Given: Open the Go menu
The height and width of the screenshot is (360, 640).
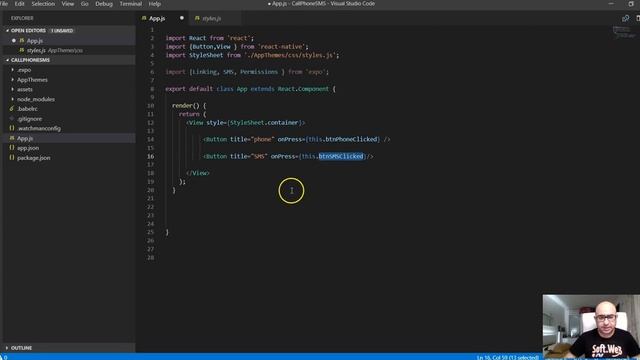Looking at the screenshot, I should 84,4.
